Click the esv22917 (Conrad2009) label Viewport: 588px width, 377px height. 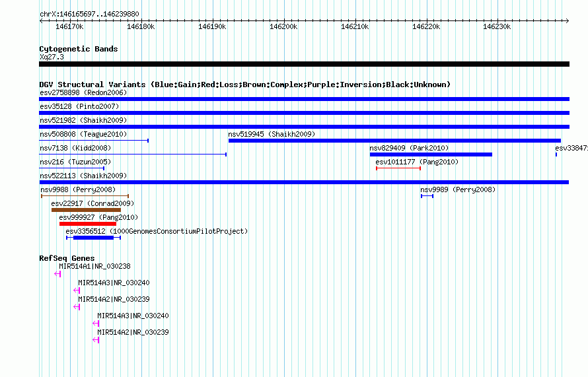[x=92, y=203]
